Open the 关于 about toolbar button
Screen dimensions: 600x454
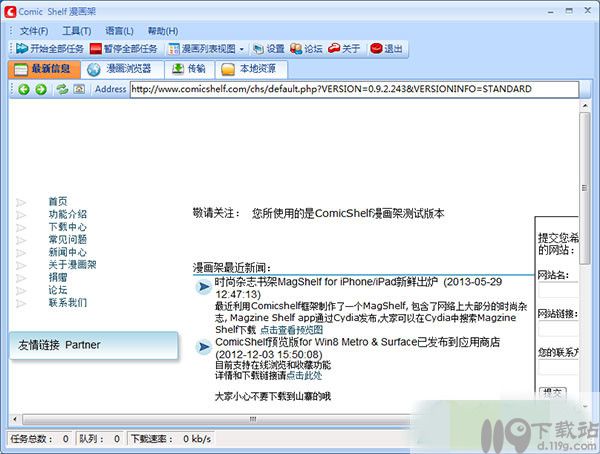point(344,49)
